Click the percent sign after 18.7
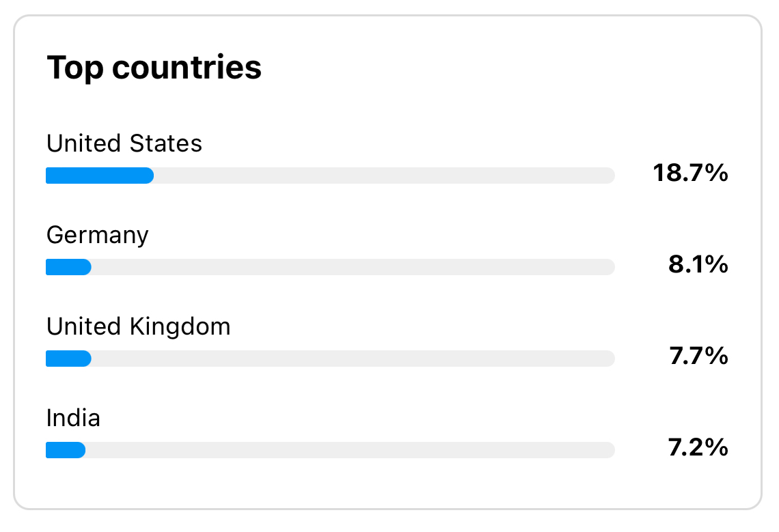Screen dimensions: 779x532 click(716, 173)
